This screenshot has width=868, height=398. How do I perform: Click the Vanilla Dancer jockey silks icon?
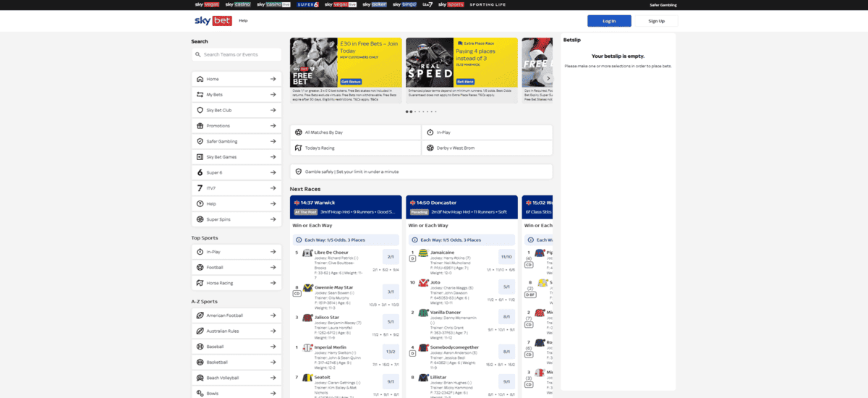click(423, 313)
